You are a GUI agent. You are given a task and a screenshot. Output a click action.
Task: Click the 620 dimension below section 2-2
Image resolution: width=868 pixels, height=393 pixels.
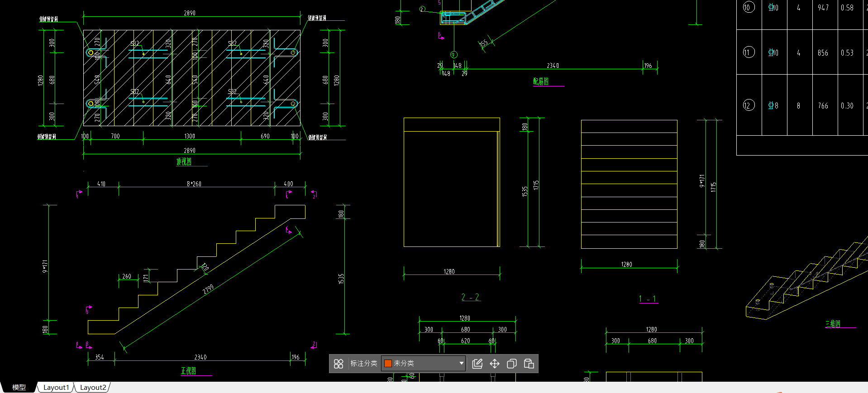tap(466, 341)
